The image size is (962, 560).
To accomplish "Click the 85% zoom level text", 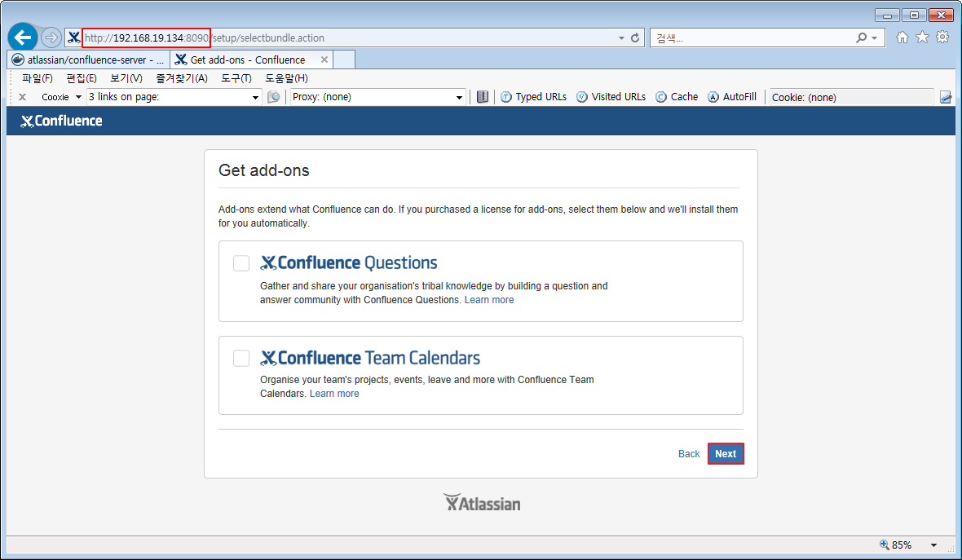I will point(901,545).
